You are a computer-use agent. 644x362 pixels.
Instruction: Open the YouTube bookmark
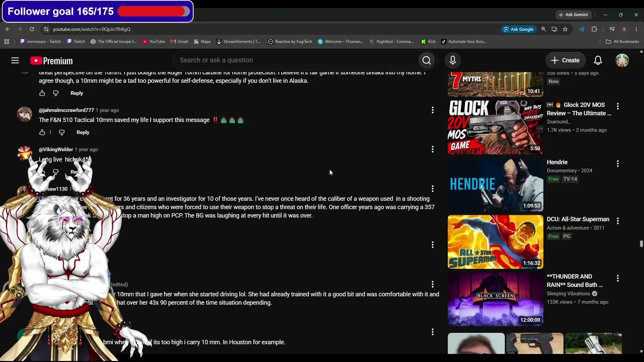click(153, 42)
